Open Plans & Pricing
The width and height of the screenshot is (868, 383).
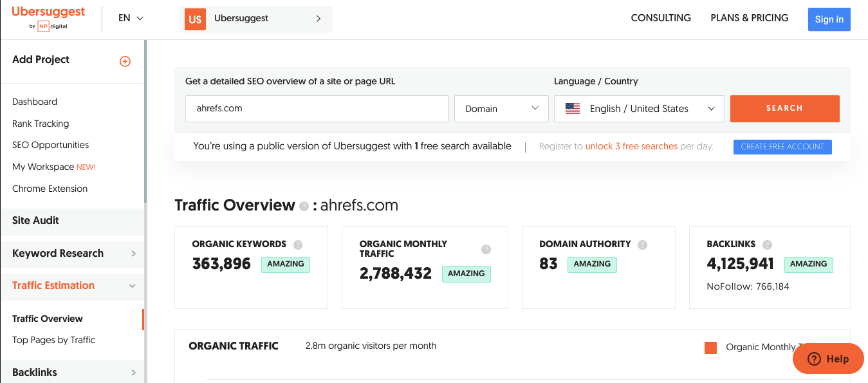click(x=750, y=18)
